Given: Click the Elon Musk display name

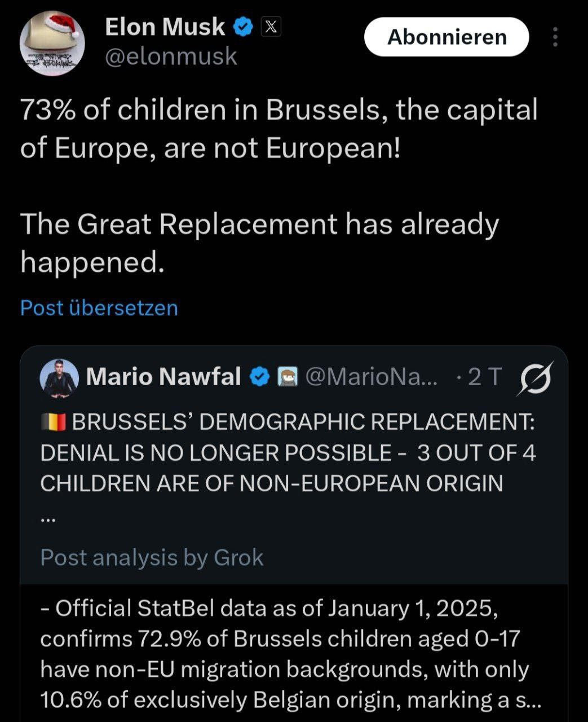Looking at the screenshot, I should pyautogui.click(x=165, y=27).
